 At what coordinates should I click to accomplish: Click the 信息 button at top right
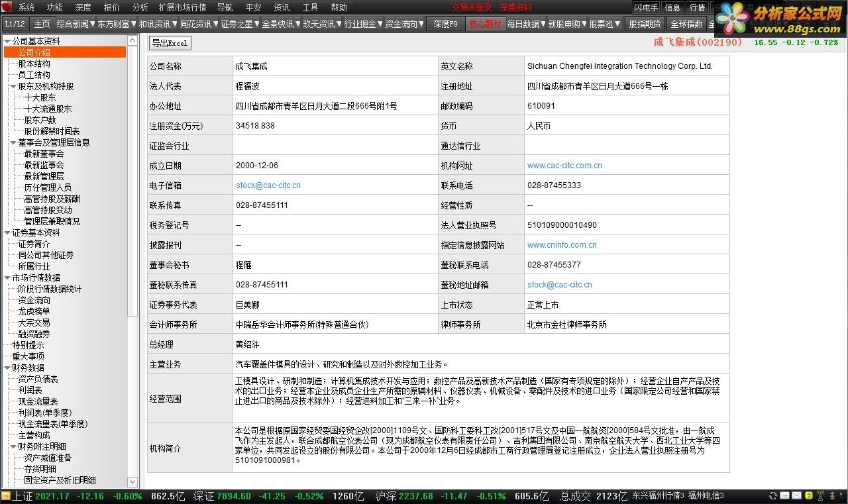pyautogui.click(x=672, y=8)
